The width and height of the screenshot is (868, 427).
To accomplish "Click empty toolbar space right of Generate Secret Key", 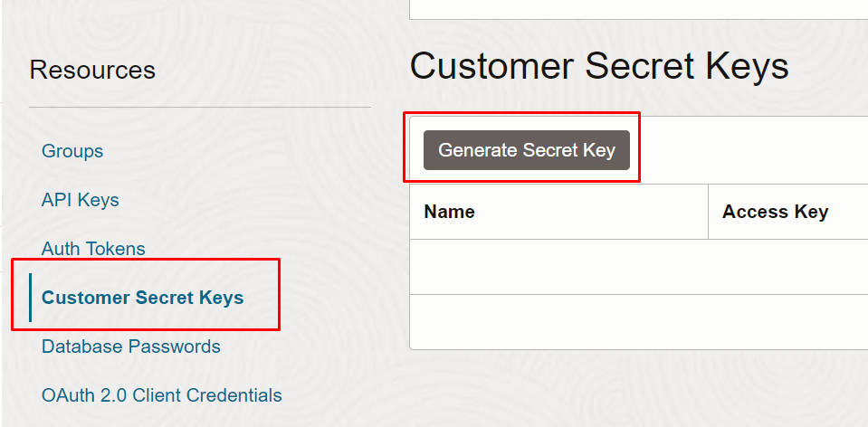I will (x=753, y=150).
